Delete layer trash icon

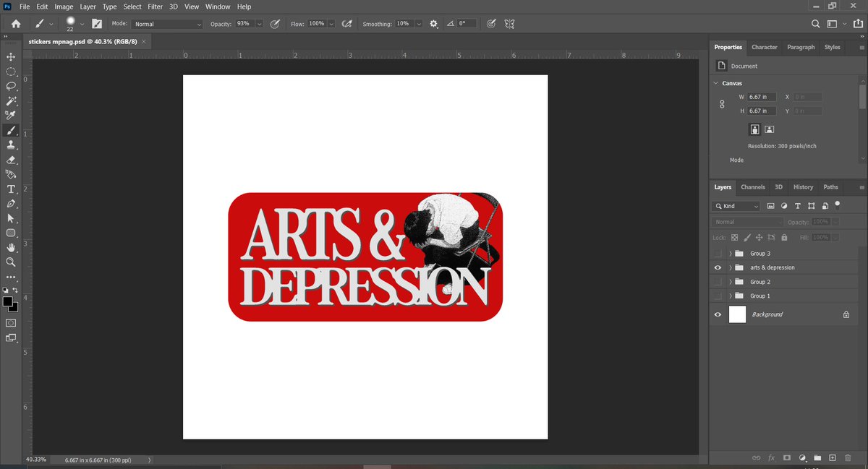click(x=848, y=458)
